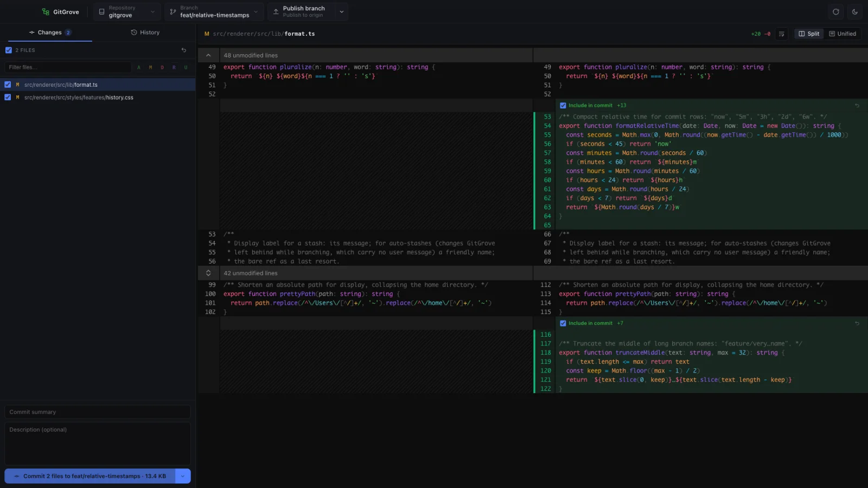This screenshot has height=488, width=868.
Task: Click the '42 unmodified lines' label
Action: [x=251, y=273]
